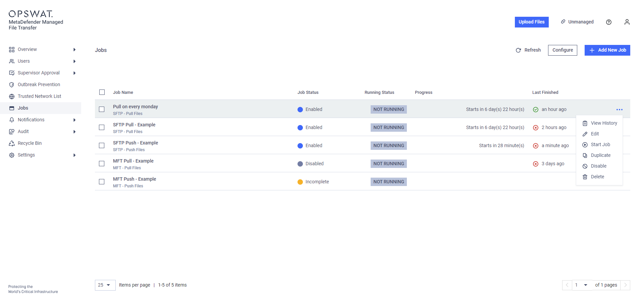Image resolution: width=644 pixels, height=305 pixels.
Task: Click the Unmanaged link icon
Action: pos(563,22)
